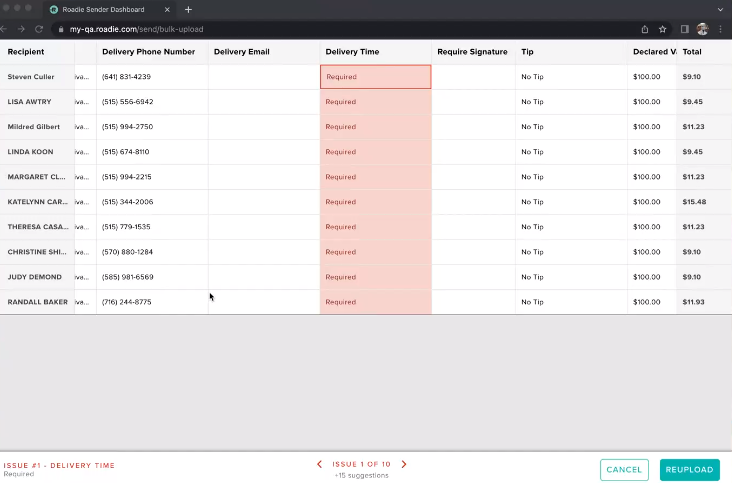Select phone number (515) 674-8110
This screenshot has width=733, height=484.
(x=125, y=152)
